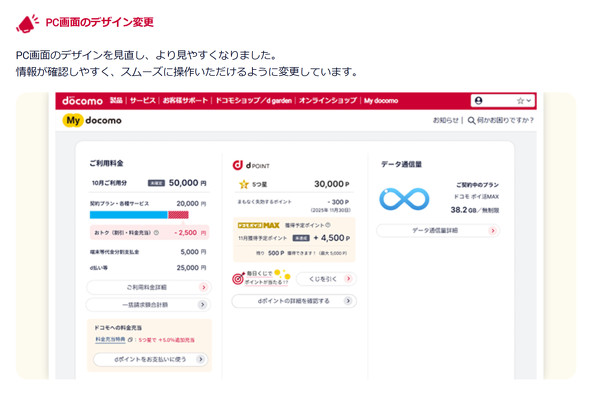Expand the star favorites dropdown

tap(524, 101)
